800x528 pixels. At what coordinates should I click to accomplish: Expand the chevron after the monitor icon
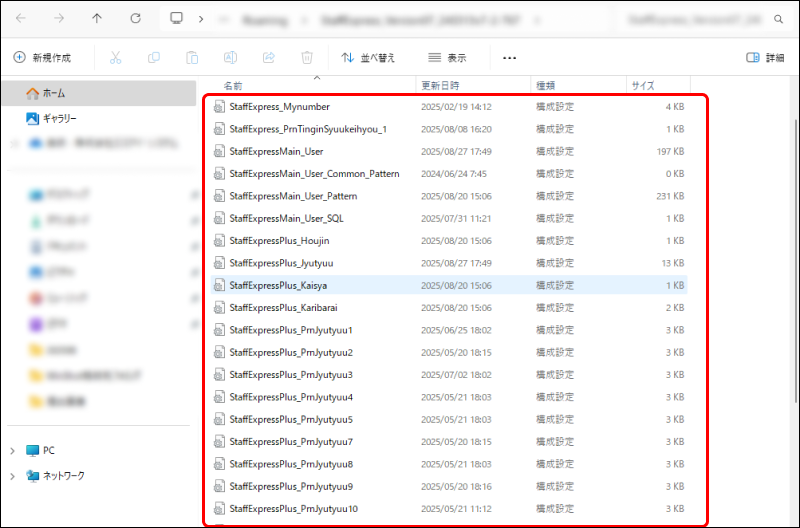click(x=201, y=19)
